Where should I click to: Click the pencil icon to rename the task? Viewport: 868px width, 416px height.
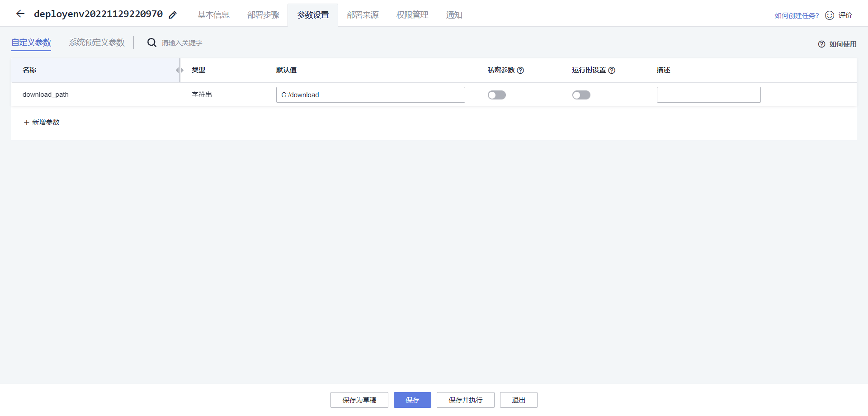(x=172, y=14)
